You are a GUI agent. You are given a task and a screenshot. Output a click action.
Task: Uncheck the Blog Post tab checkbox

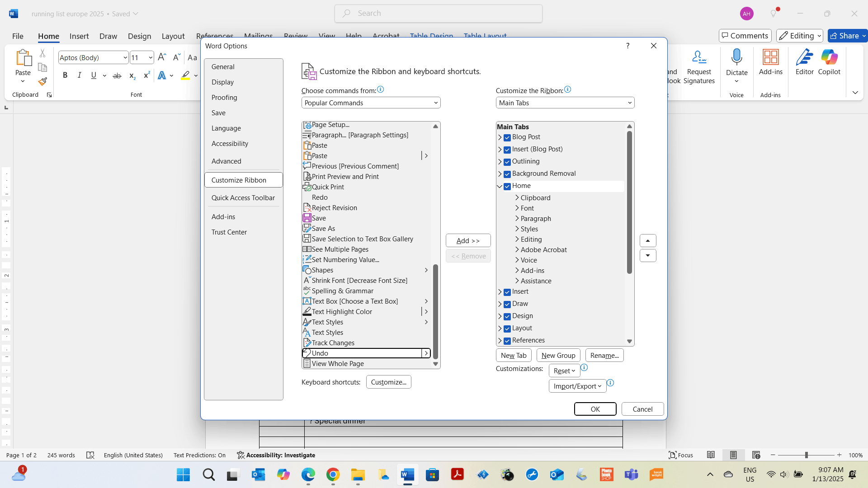click(x=507, y=137)
